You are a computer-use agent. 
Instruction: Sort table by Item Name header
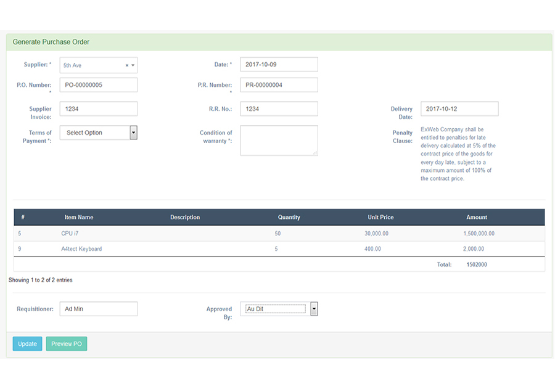click(79, 218)
